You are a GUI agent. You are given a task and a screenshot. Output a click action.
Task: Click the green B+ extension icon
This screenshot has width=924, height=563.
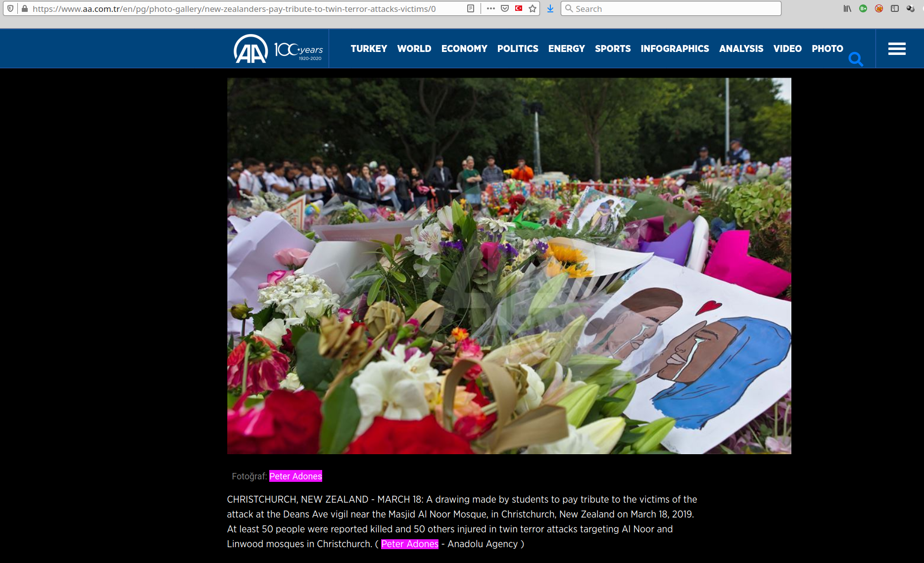pyautogui.click(x=863, y=8)
